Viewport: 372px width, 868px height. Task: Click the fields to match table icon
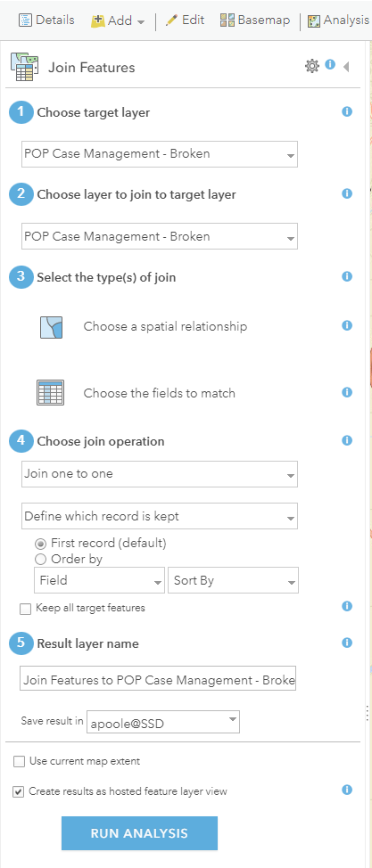(x=51, y=392)
